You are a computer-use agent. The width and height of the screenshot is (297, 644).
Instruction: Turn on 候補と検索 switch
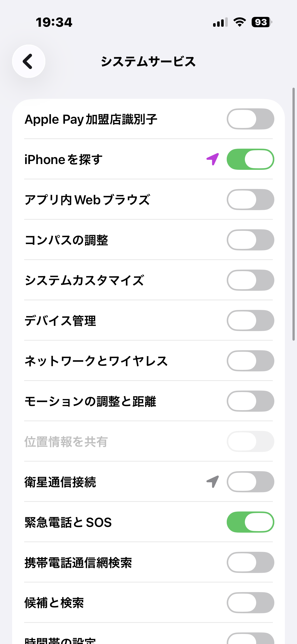click(x=250, y=603)
